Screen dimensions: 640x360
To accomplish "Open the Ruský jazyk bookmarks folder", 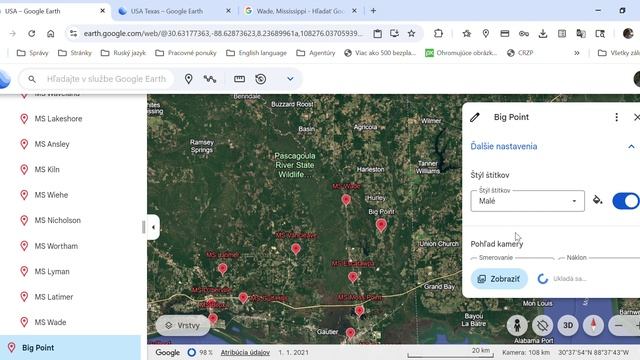I will [123, 53].
